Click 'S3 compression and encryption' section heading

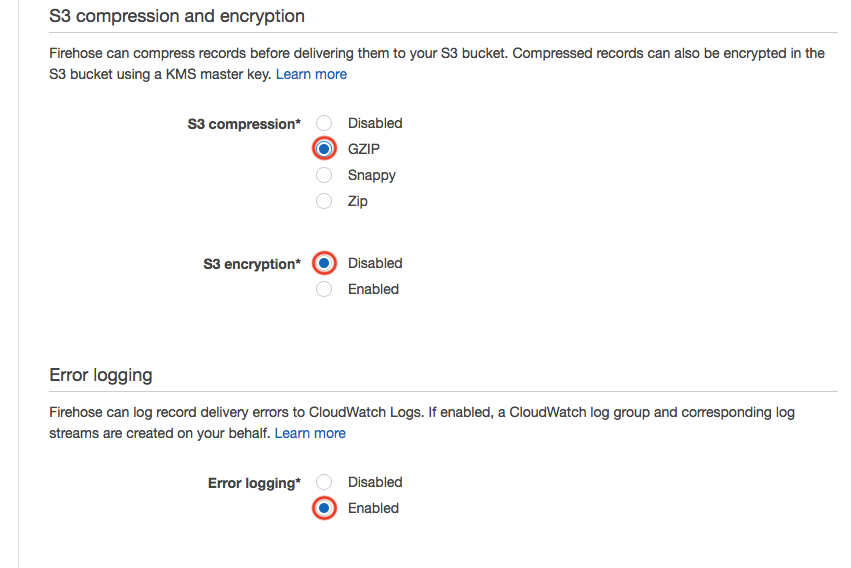click(177, 16)
